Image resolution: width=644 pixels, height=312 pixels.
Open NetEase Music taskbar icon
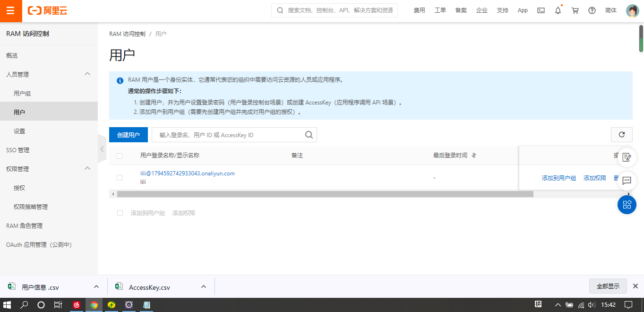point(77,305)
